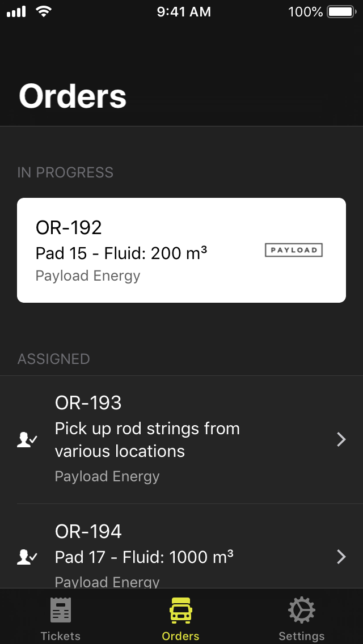Viewport: 363px width, 644px height.
Task: Expand order OR-193 using its chevron
Action: pyautogui.click(x=341, y=439)
